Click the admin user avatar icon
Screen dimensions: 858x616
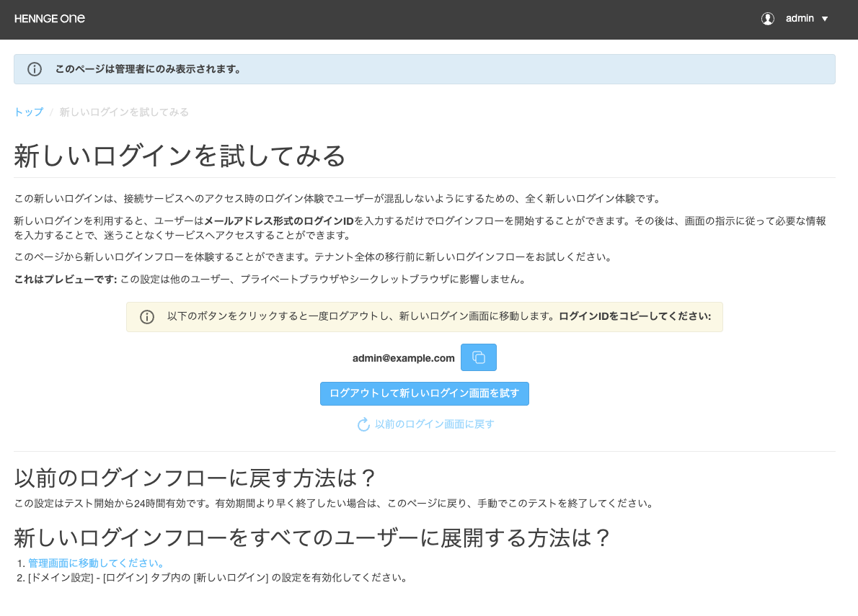768,19
